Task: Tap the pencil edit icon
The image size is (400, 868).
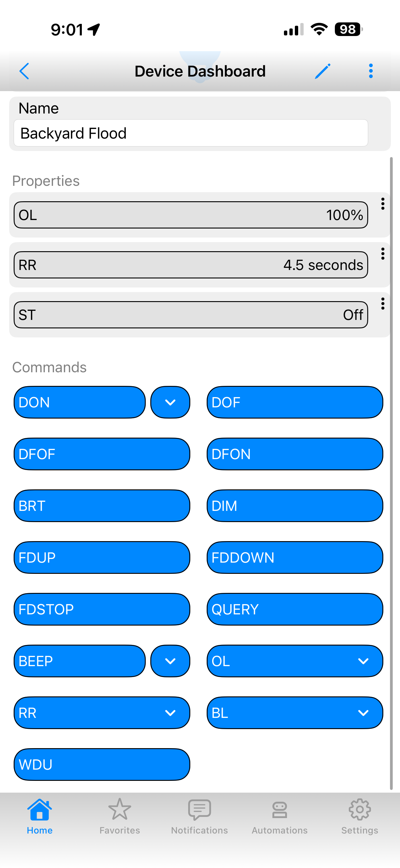Action: coord(322,71)
